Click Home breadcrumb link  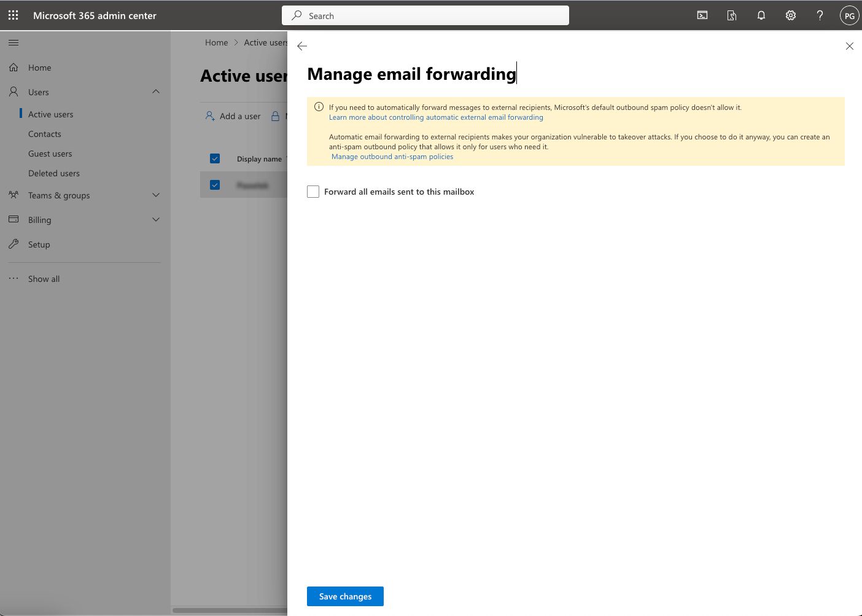pyautogui.click(x=216, y=42)
